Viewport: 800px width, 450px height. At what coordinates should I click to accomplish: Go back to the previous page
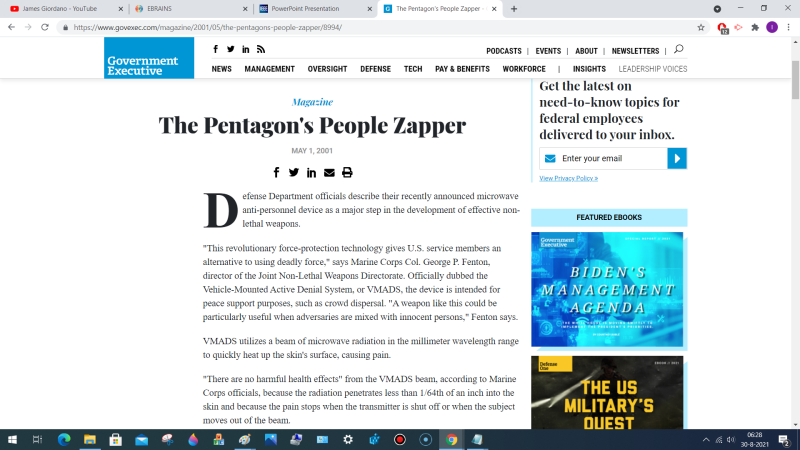(11, 27)
